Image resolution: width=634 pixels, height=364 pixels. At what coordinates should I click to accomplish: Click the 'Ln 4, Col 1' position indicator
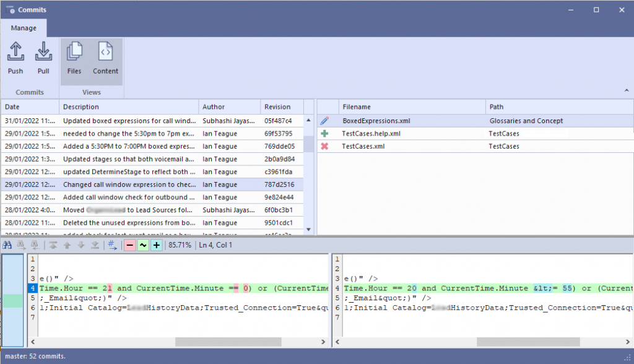(x=215, y=245)
